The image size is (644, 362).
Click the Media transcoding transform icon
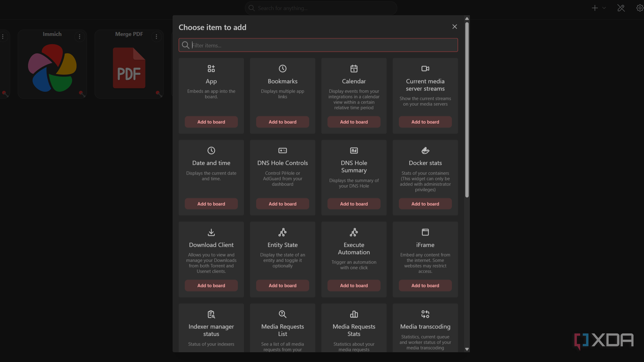tap(425, 314)
